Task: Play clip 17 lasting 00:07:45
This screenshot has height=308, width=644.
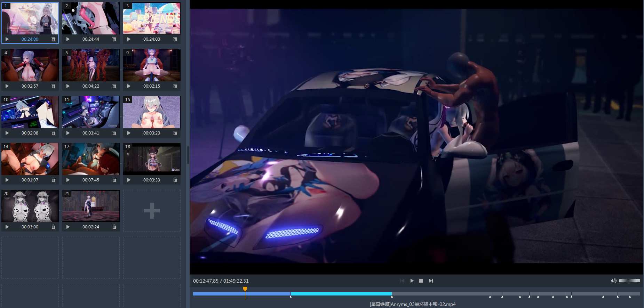Action: tap(68, 180)
